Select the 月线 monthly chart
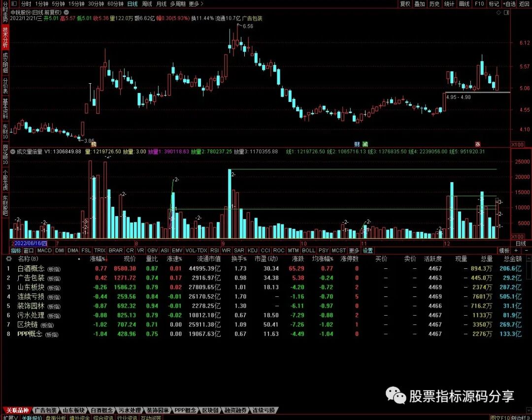Screen dimensions: 532x420 (x=161, y=4)
